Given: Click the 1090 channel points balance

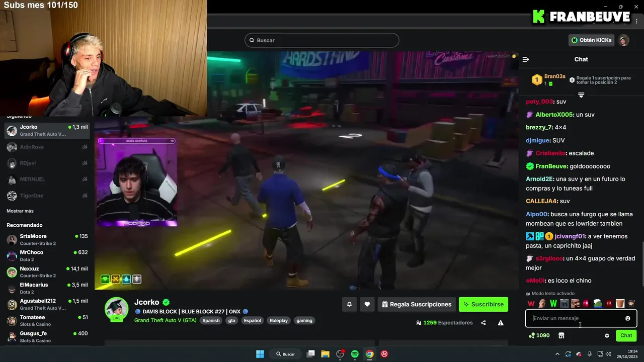Looking at the screenshot, I should pos(539,335).
